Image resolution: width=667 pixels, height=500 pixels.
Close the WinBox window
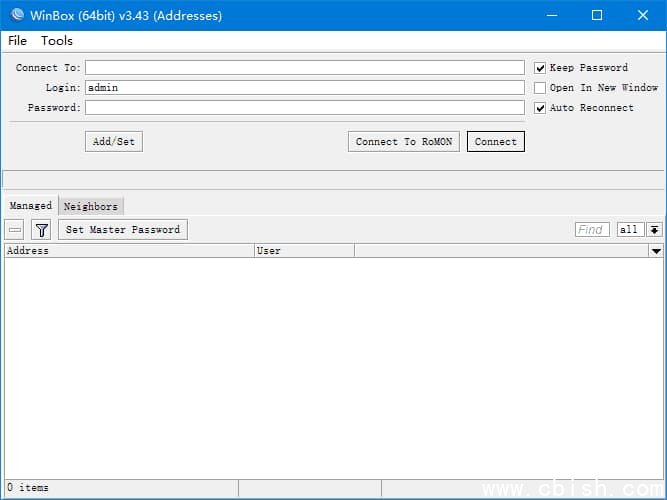(x=643, y=15)
